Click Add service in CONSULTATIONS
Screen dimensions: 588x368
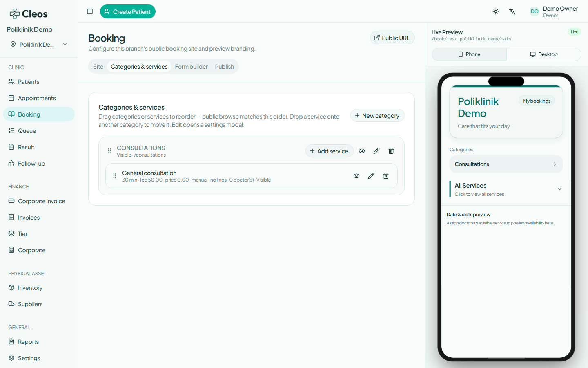click(x=330, y=151)
